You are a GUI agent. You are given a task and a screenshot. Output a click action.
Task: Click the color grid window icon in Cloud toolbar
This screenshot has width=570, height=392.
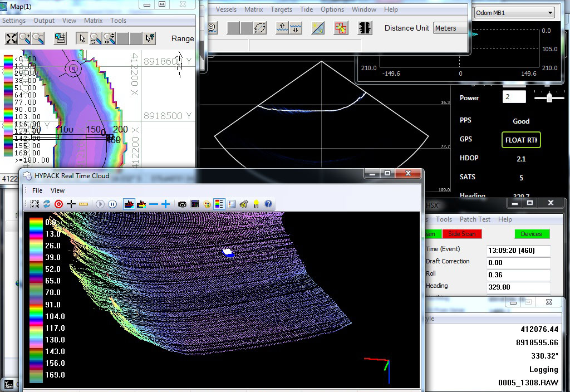[195, 204]
